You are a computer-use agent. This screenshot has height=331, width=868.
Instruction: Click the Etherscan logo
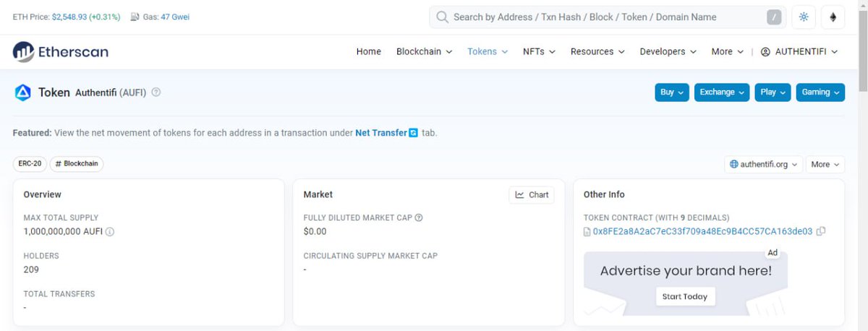[x=61, y=51]
